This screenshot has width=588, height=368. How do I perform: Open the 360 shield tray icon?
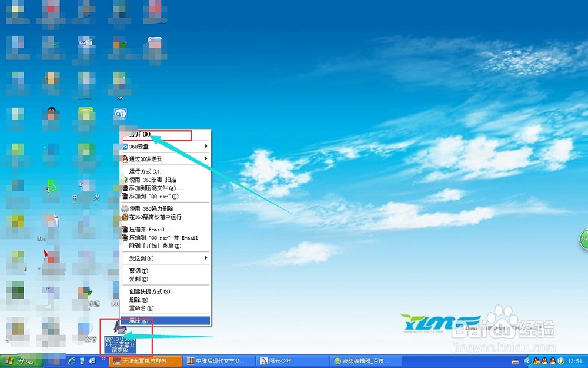click(561, 362)
